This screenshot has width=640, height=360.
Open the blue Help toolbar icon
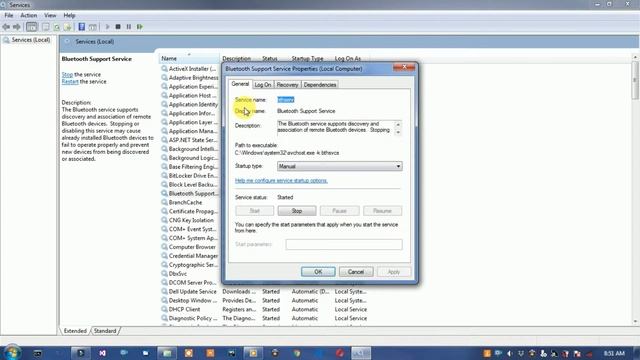tap(82, 27)
